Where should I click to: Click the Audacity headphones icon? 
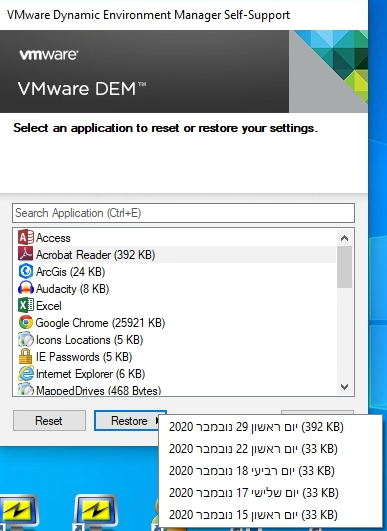coord(26,289)
